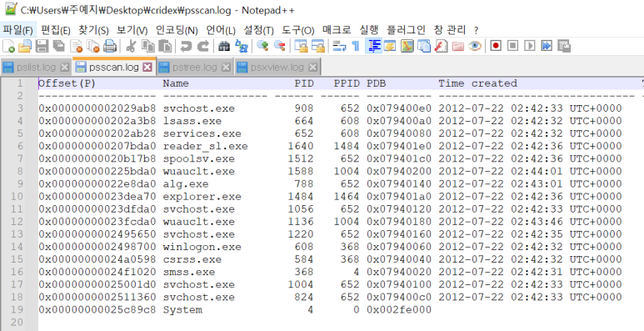Click the Print icon
The image size is (644, 331).
click(110, 46)
